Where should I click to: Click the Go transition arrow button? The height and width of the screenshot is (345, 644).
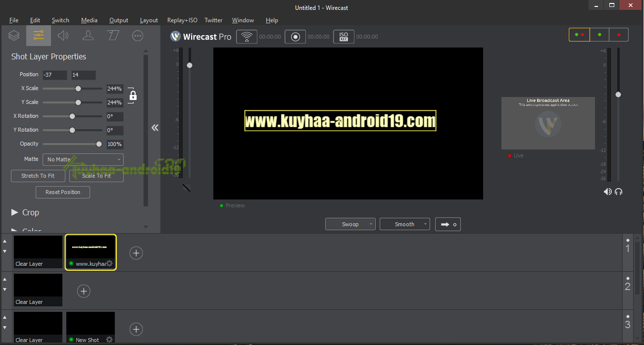click(x=448, y=224)
